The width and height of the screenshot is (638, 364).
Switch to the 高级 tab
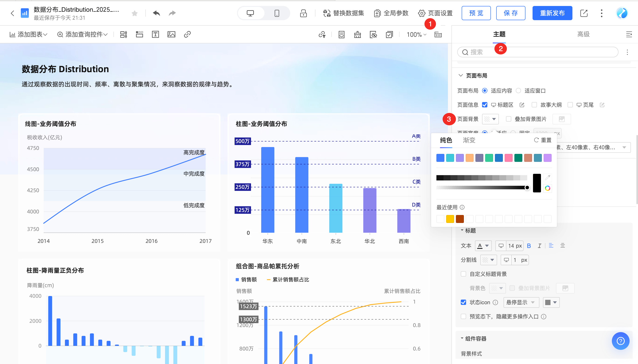tap(583, 34)
